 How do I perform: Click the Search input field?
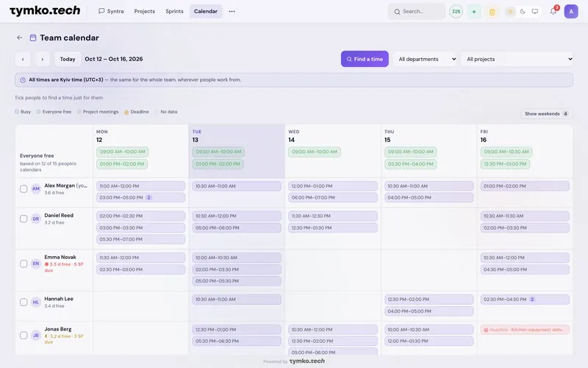[x=416, y=12]
